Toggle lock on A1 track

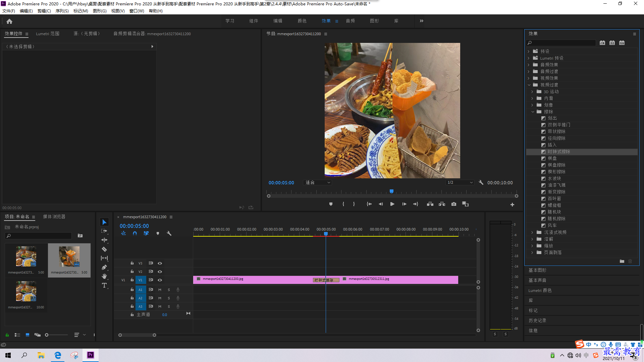132,290
